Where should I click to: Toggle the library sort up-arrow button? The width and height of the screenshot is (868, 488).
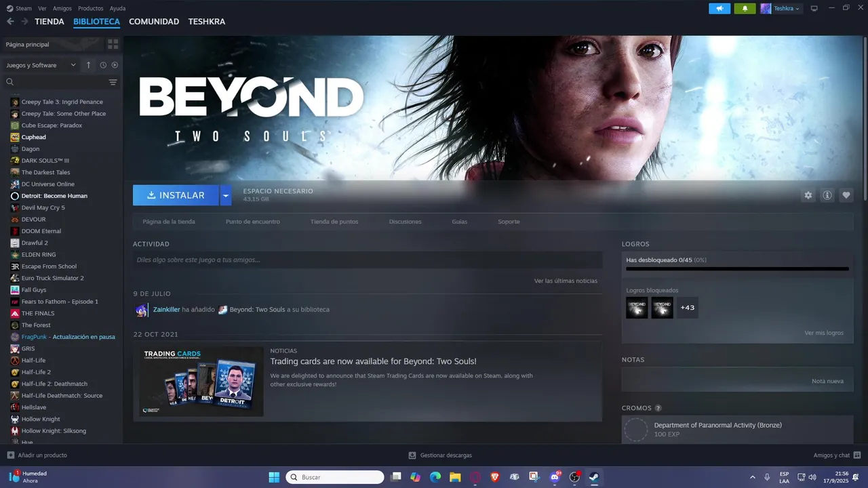(x=88, y=65)
